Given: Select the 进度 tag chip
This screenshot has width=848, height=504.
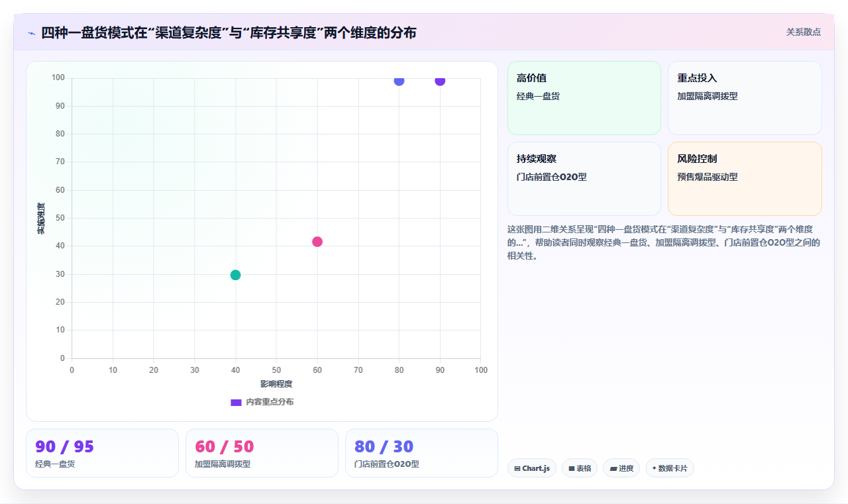Looking at the screenshot, I should pyautogui.click(x=621, y=468).
